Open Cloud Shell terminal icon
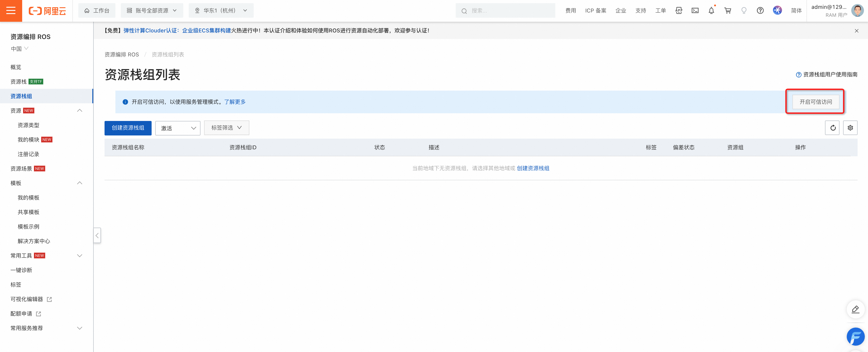The image size is (868, 352). click(695, 11)
